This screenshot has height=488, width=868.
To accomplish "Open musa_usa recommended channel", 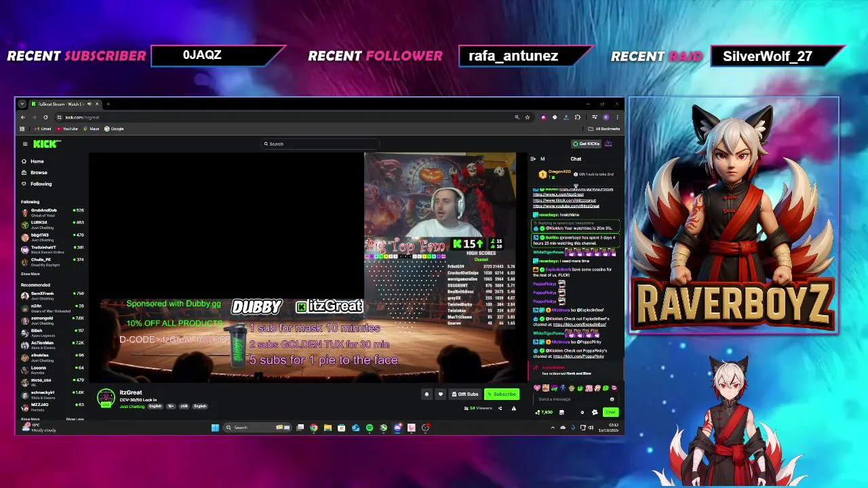I will pyautogui.click(x=52, y=382).
